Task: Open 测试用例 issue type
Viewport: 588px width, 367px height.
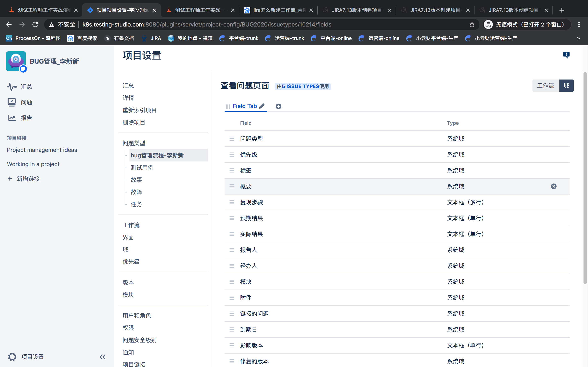Action: coord(142,167)
